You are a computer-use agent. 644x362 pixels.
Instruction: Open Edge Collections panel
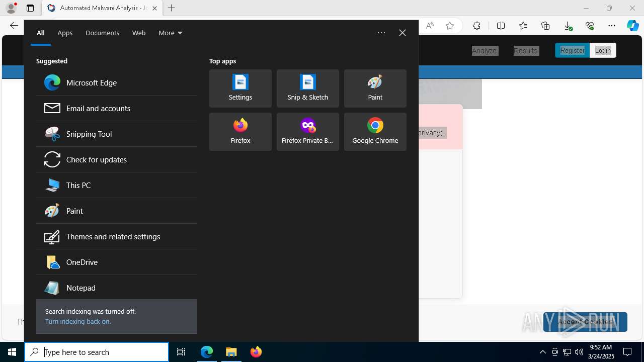point(545,26)
